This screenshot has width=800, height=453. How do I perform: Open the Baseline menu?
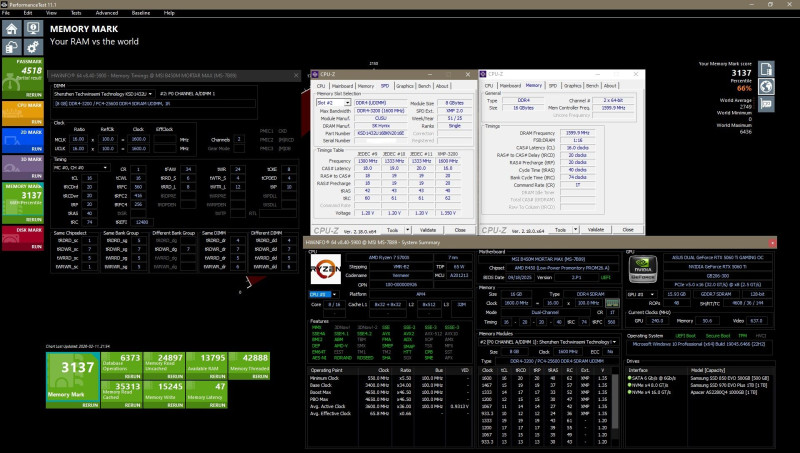click(141, 13)
